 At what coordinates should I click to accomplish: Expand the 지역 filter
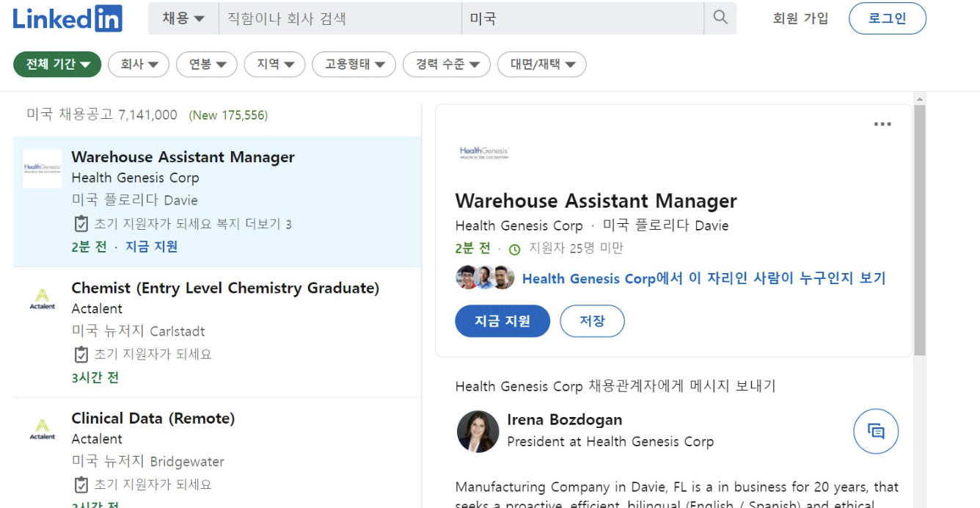tap(275, 65)
